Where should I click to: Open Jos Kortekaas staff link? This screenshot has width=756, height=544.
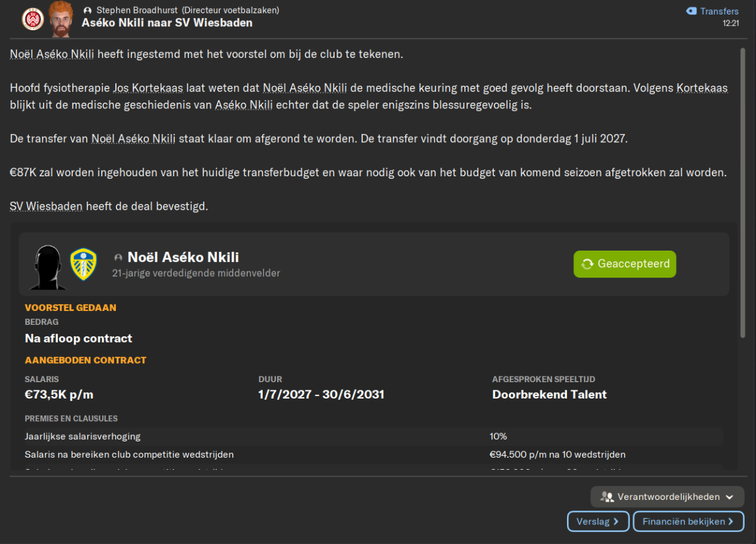coord(148,88)
